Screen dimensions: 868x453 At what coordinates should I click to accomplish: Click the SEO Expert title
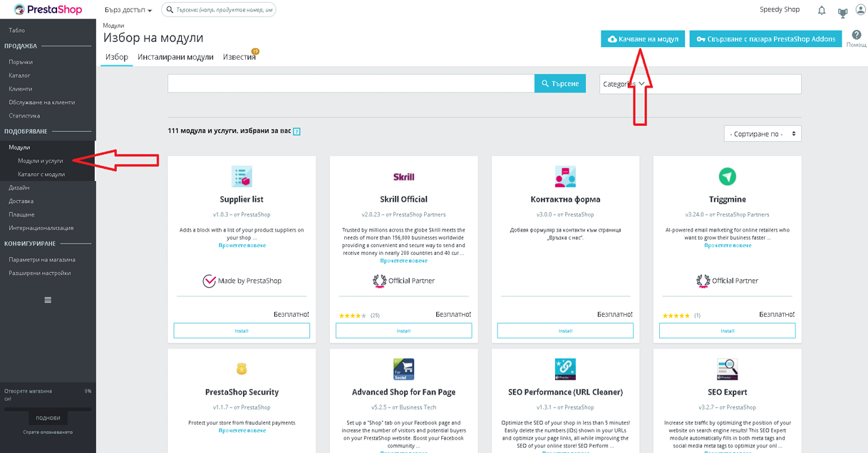pyautogui.click(x=727, y=392)
